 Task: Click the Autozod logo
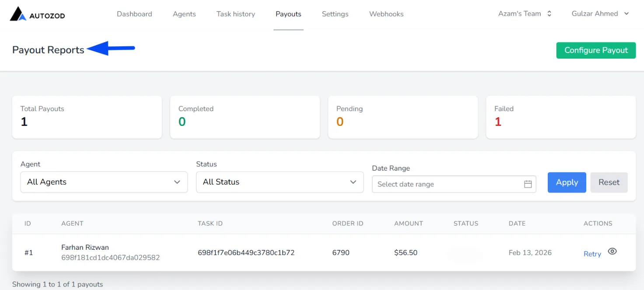click(37, 14)
